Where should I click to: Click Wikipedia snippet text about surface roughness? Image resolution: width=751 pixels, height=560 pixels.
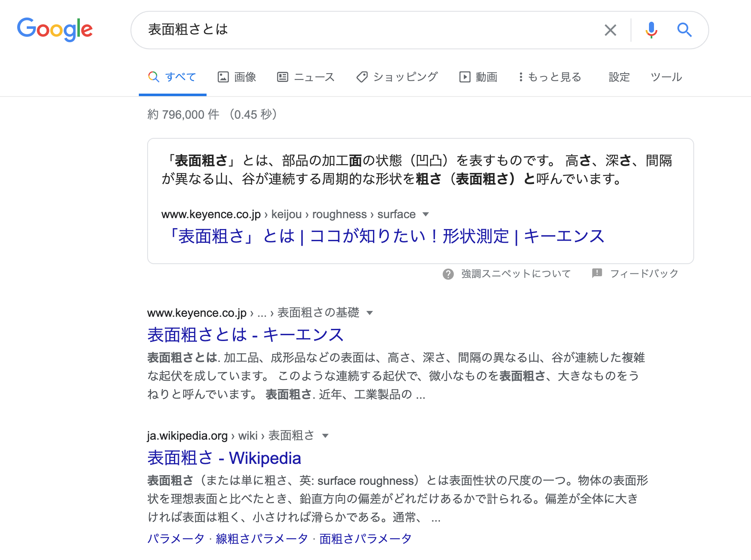click(398, 499)
